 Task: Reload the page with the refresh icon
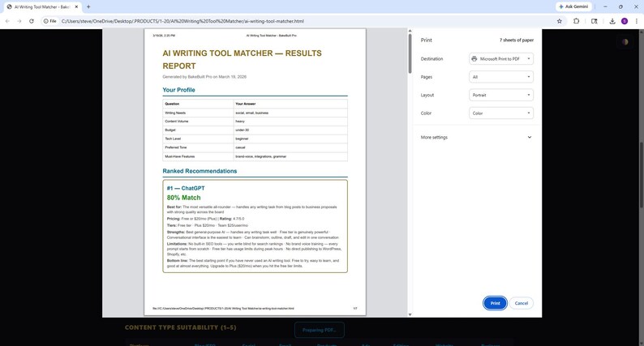pyautogui.click(x=31, y=21)
